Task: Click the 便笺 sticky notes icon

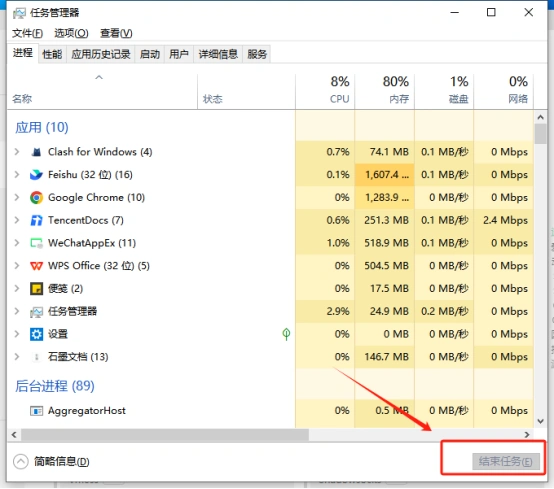Action: point(36,289)
